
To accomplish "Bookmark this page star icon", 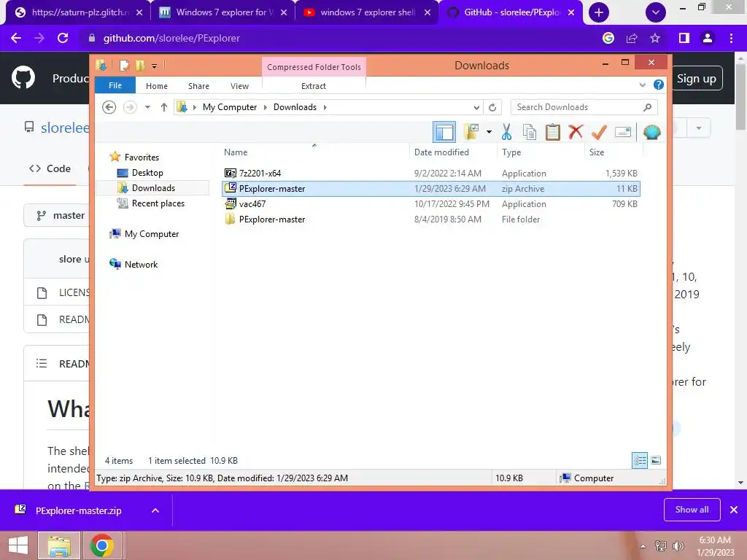I will [x=655, y=38].
